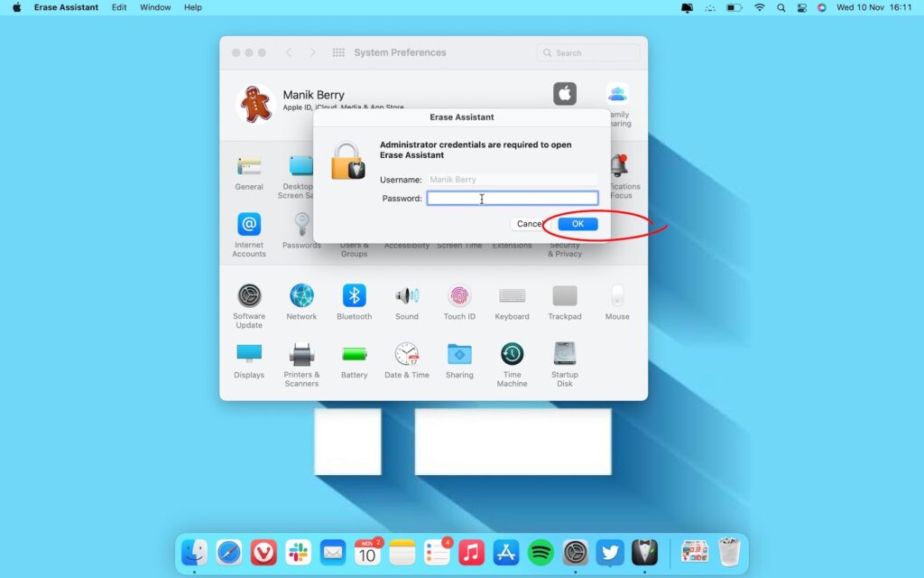
Task: Click OK to submit administrator credentials
Action: pos(577,223)
